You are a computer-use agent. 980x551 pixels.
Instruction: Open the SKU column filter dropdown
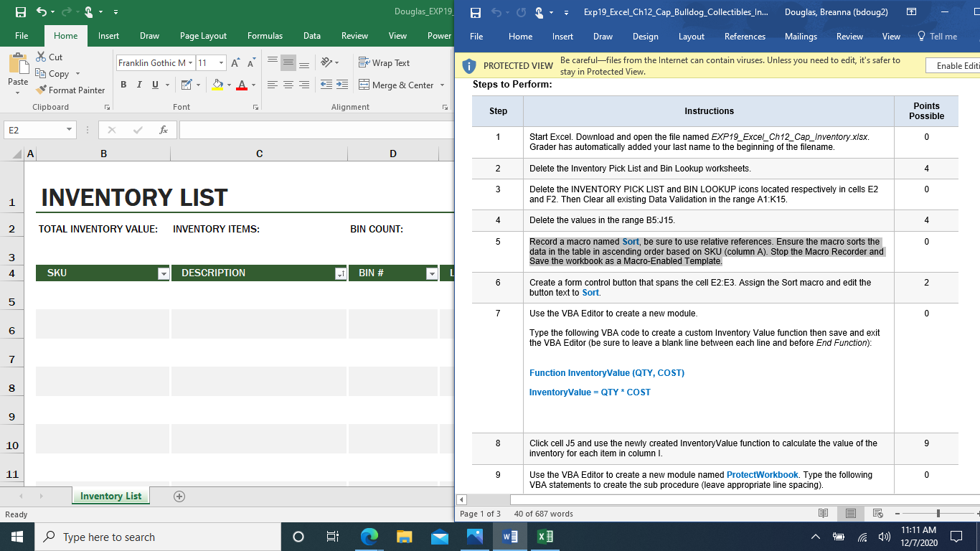[x=163, y=273]
